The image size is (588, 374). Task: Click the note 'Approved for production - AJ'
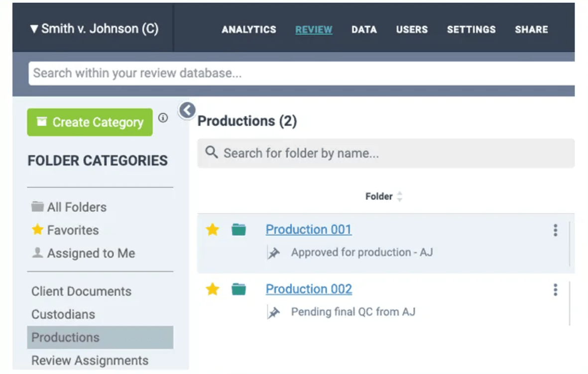point(362,252)
